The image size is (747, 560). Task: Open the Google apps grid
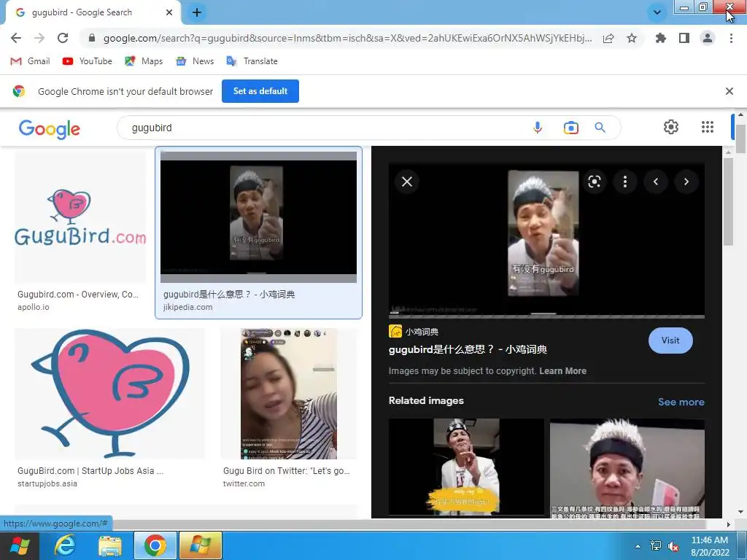[708, 127]
